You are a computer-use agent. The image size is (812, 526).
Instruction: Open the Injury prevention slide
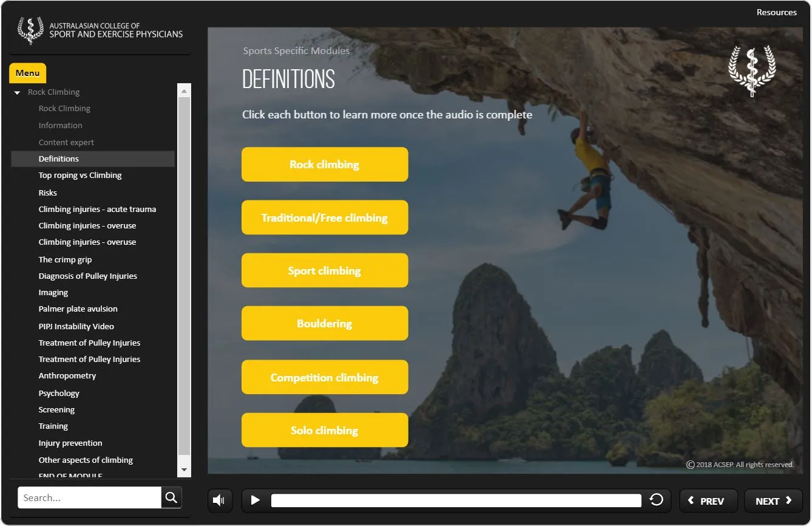tap(70, 443)
